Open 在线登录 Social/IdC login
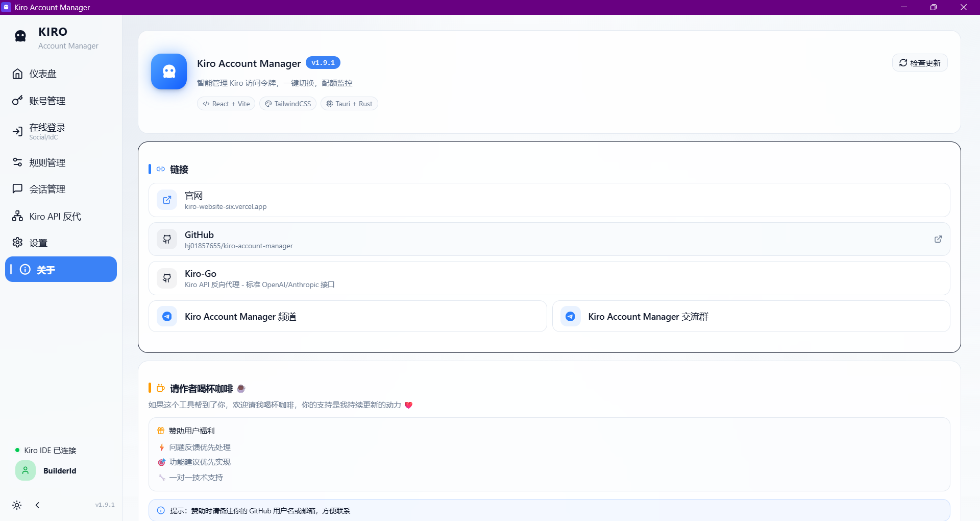Image resolution: width=980 pixels, height=521 pixels. [x=61, y=131]
